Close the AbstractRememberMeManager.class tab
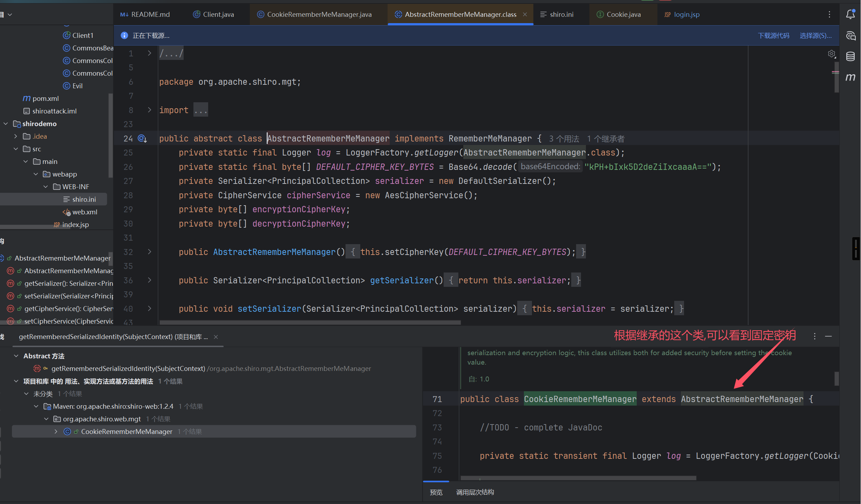 click(525, 14)
